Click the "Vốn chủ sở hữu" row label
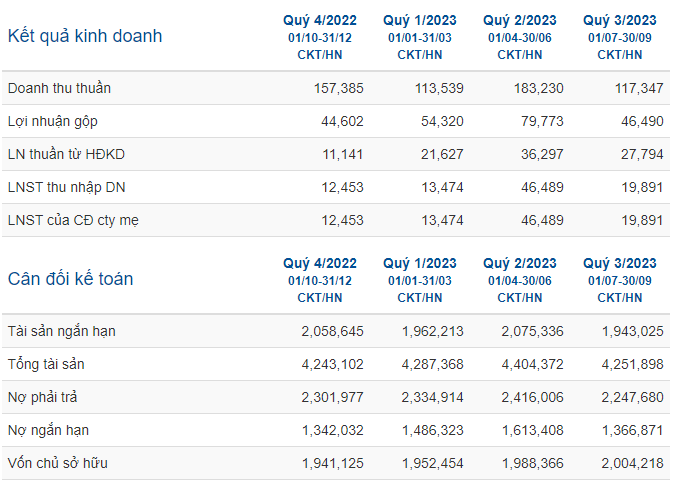Viewport: 673px width, 483px height. point(58,463)
